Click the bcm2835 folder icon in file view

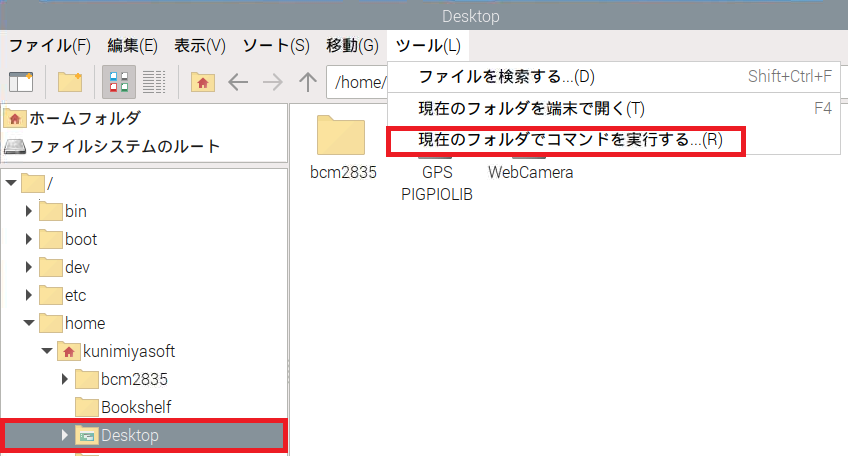coord(341,135)
